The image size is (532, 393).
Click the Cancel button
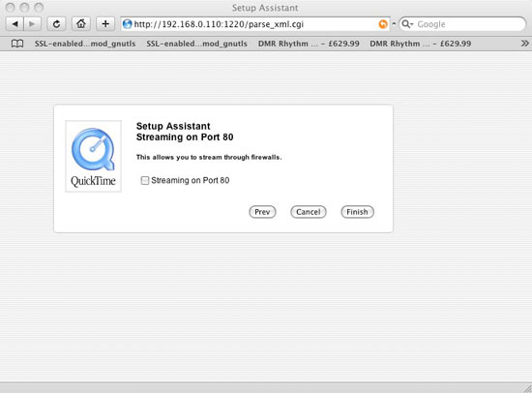coord(308,212)
